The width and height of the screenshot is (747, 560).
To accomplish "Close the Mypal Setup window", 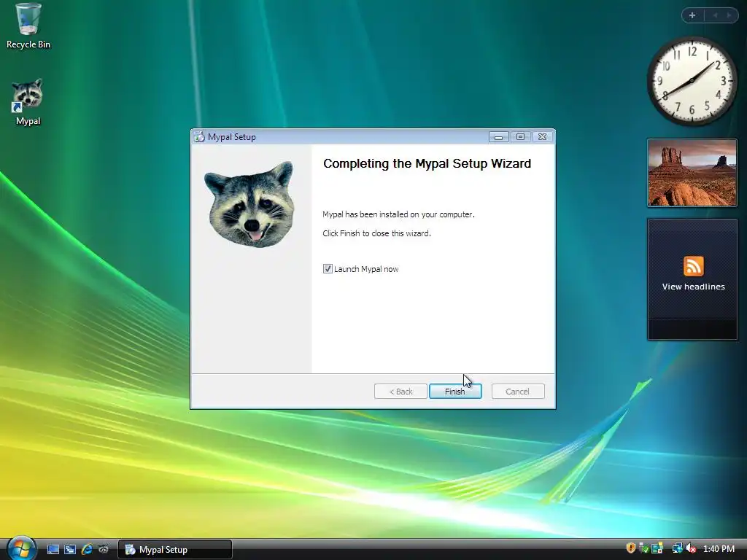I will [542, 137].
